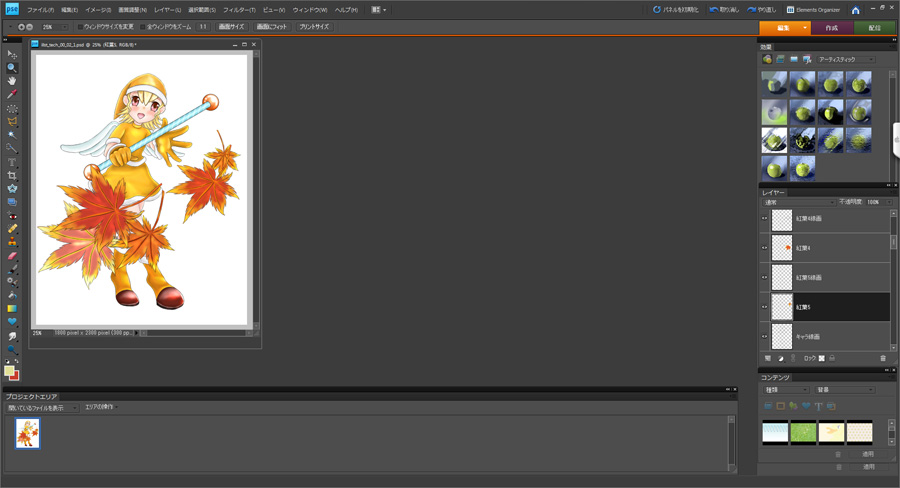Click the 画面にフィット button

tap(271, 27)
